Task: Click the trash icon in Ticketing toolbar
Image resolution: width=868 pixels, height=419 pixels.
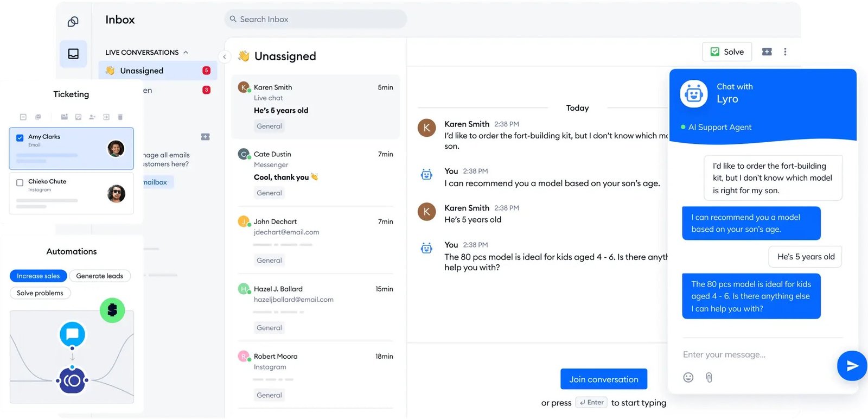Action: point(120,117)
